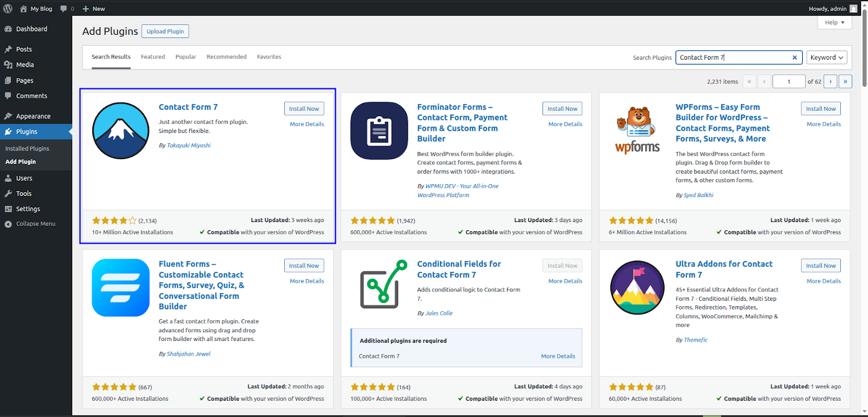Image resolution: width=868 pixels, height=417 pixels.
Task: Expand the Help panel
Action: click(x=834, y=22)
